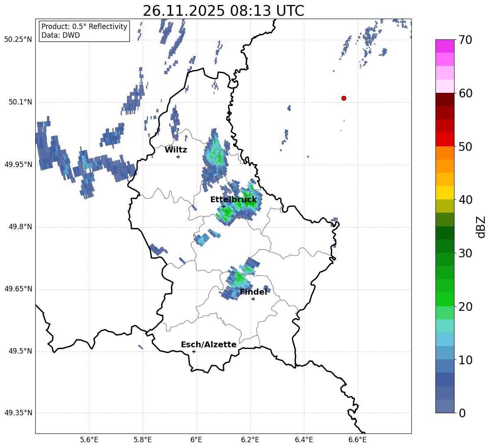
Task: Click the 70 colorbar tick label
Action: (x=466, y=40)
